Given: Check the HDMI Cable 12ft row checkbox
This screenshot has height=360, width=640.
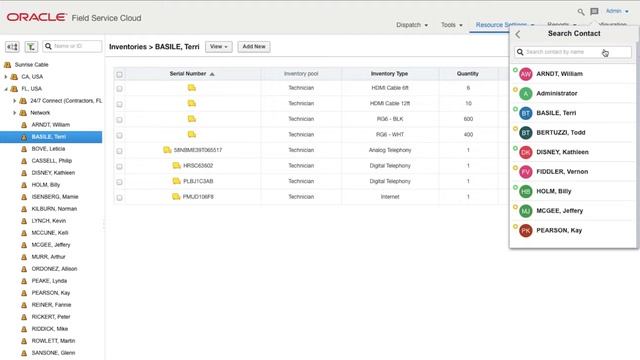Looking at the screenshot, I should click(119, 104).
